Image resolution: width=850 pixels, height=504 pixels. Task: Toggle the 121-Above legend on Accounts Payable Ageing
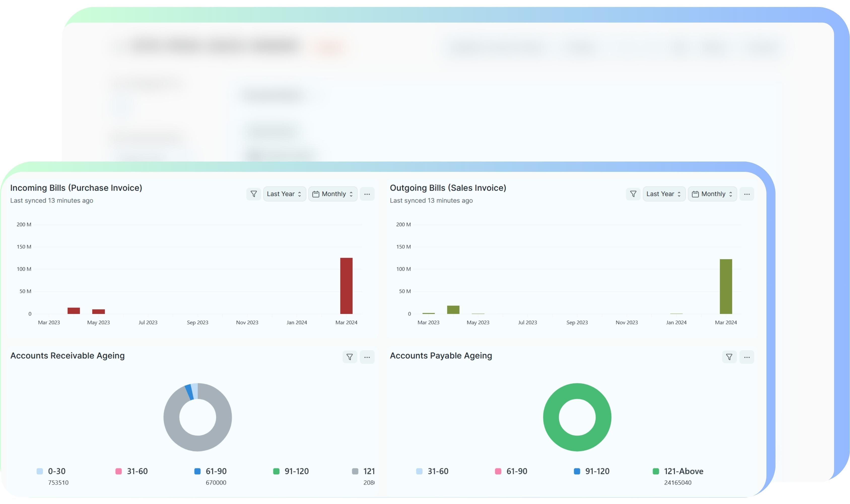tap(679, 471)
